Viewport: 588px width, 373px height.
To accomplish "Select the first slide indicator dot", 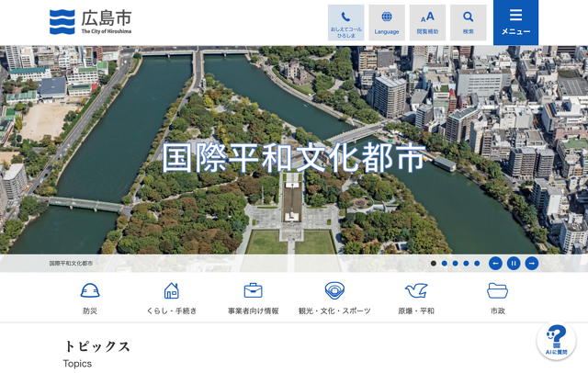I will tap(434, 264).
